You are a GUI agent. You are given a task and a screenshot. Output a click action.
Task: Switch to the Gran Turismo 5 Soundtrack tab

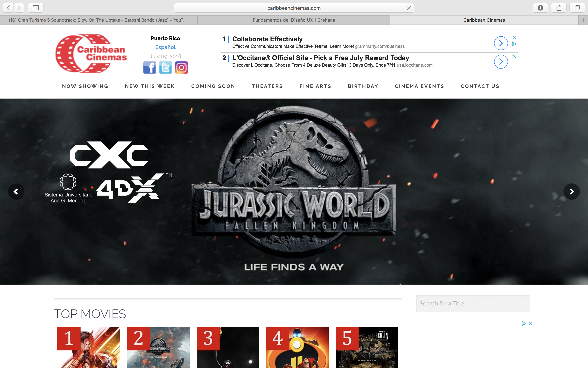point(98,20)
